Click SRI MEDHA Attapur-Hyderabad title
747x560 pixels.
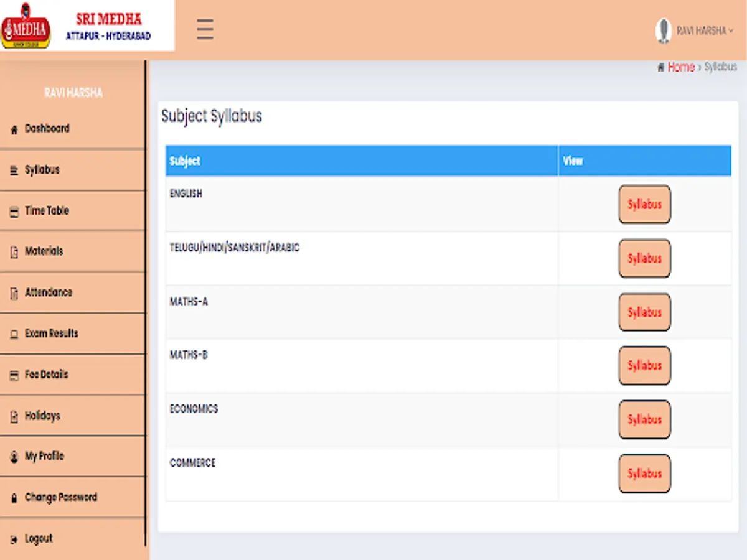point(109,27)
